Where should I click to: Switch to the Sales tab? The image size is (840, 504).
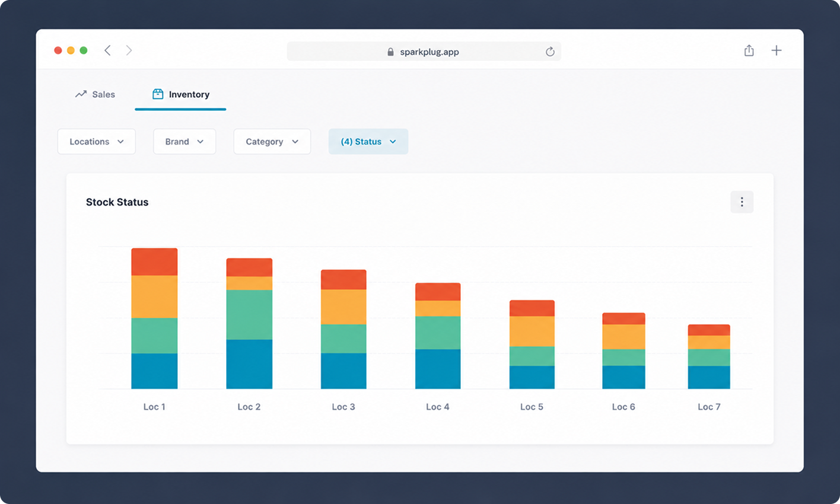pyautogui.click(x=95, y=94)
